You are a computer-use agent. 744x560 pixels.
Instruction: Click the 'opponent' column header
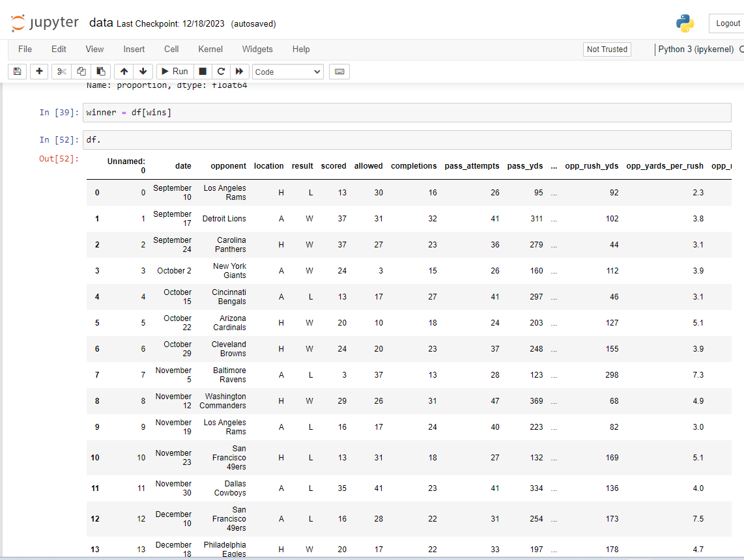228,166
